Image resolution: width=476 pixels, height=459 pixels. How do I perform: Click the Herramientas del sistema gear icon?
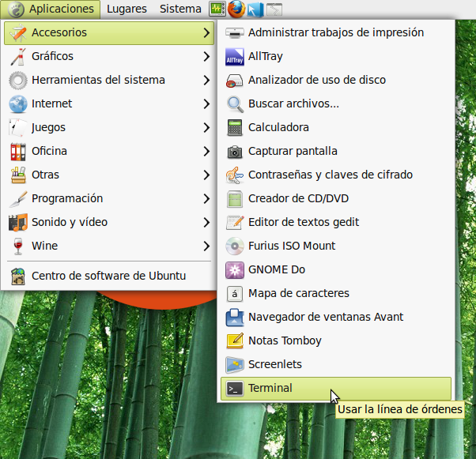coord(18,80)
